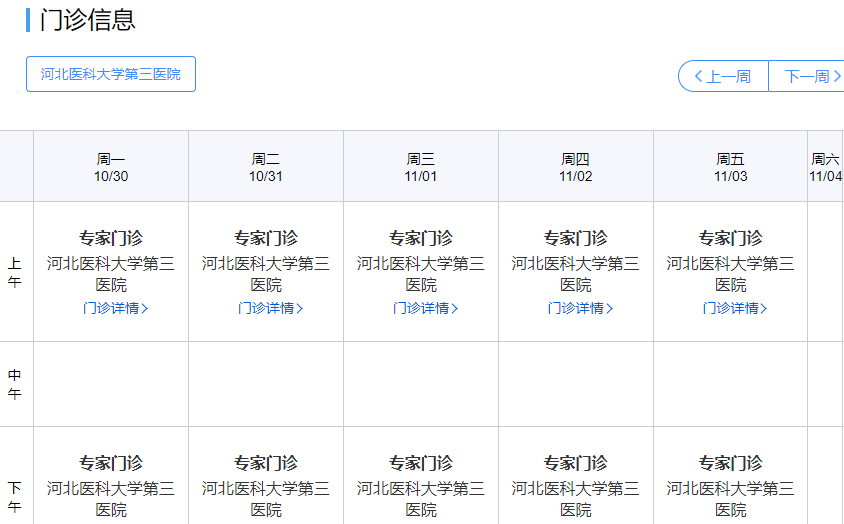This screenshot has height=524, width=844.
Task: Click the 上午 row label
Action: point(15,272)
